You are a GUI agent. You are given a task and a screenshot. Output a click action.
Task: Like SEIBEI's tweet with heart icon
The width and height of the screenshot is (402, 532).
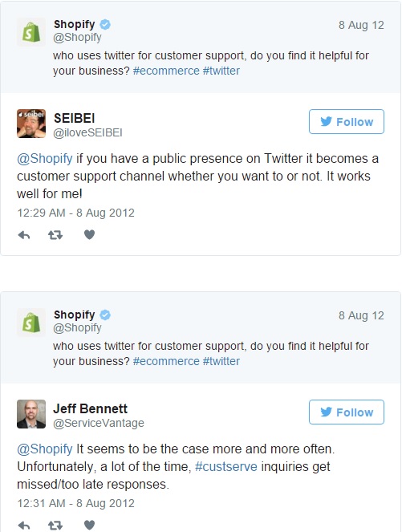pyautogui.click(x=89, y=235)
